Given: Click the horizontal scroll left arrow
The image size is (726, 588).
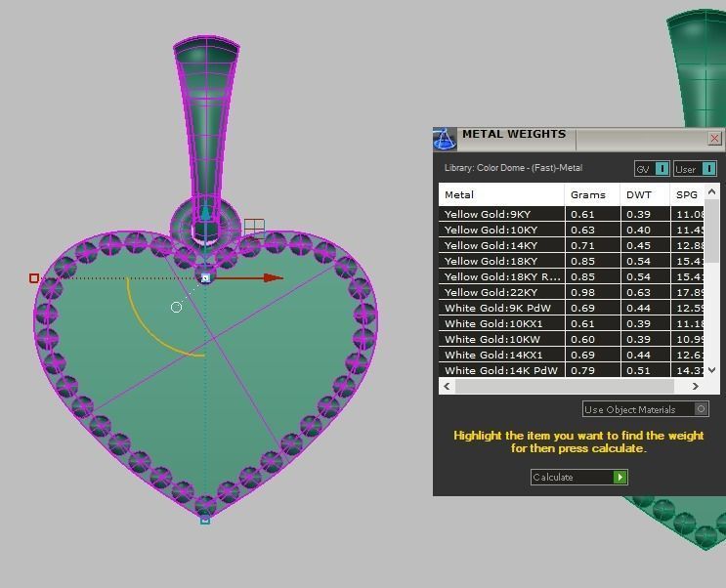Looking at the screenshot, I should 447,386.
